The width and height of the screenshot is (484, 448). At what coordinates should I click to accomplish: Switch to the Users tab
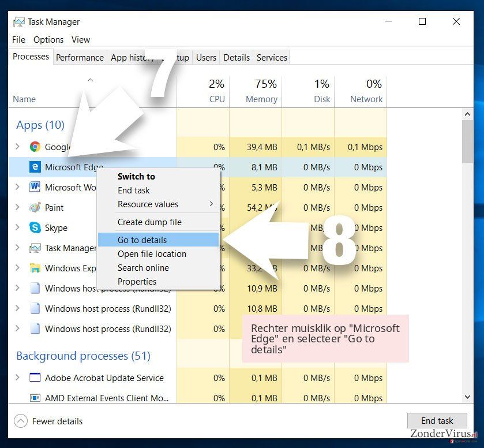[206, 58]
